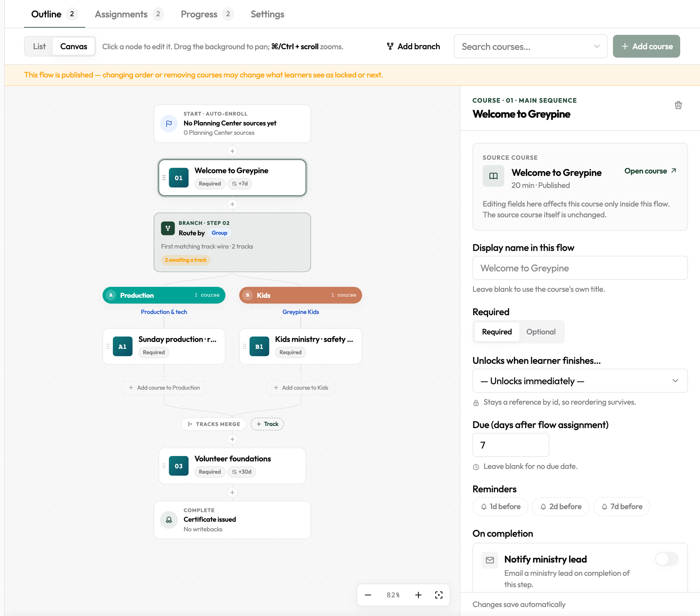Toggle Notify ministry lead switch
The image size is (700, 616).
667,559
